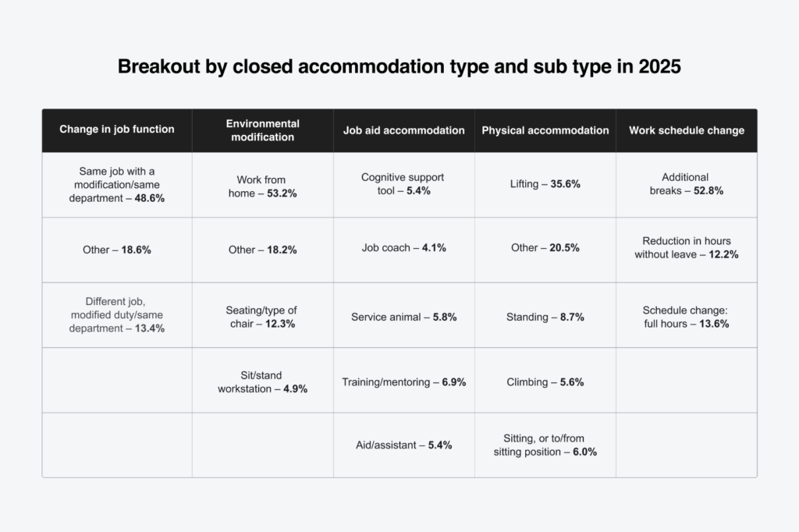The width and height of the screenshot is (799, 532).
Task: Select the 'Job coach – 4.1%' cell
Action: point(404,250)
